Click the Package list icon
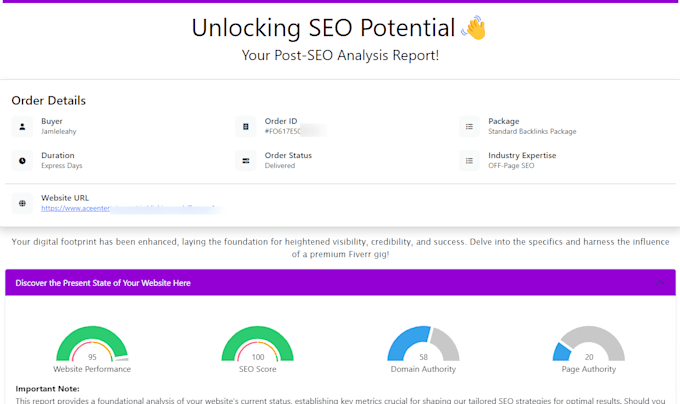Image resolution: width=680 pixels, height=404 pixels. coord(469,127)
